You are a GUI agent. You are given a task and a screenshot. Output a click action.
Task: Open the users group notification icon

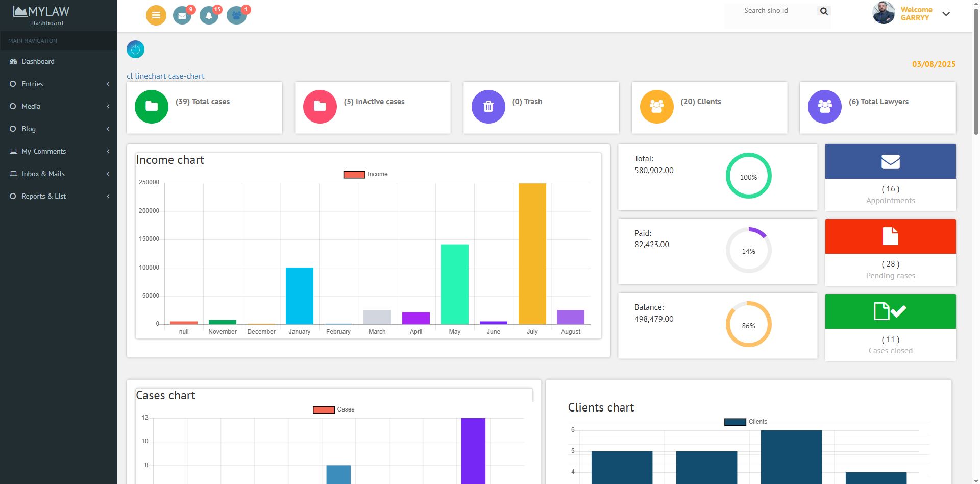coord(236,15)
